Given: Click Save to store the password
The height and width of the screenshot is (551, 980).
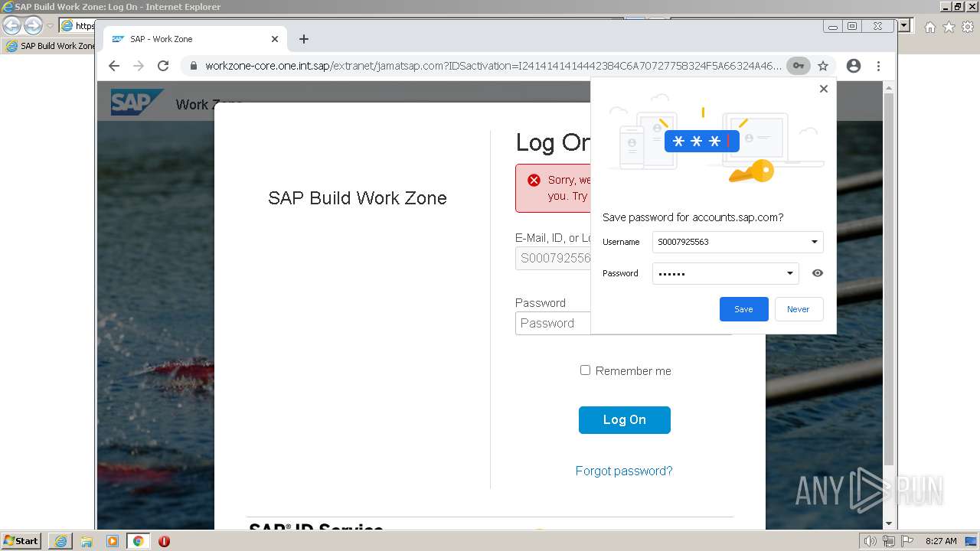Looking at the screenshot, I should pyautogui.click(x=743, y=309).
